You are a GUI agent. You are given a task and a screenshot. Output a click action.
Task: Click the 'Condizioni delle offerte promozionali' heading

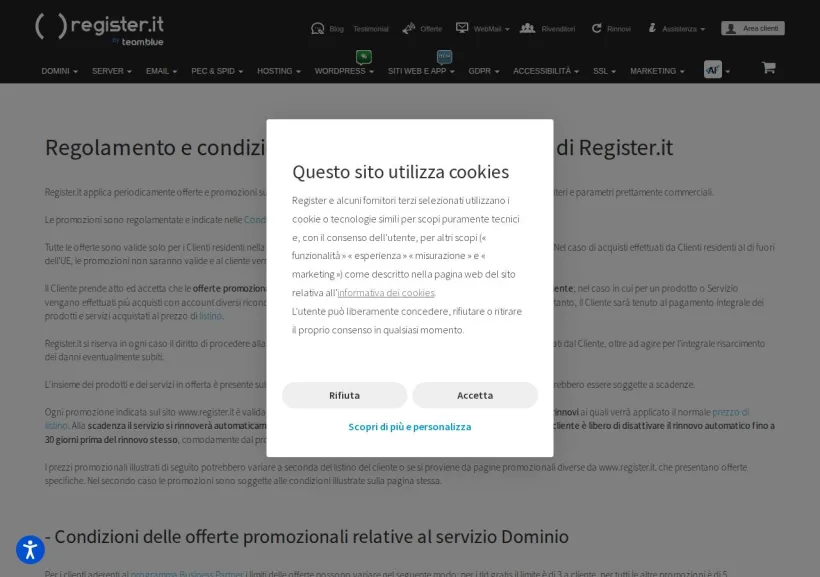[x=307, y=537]
